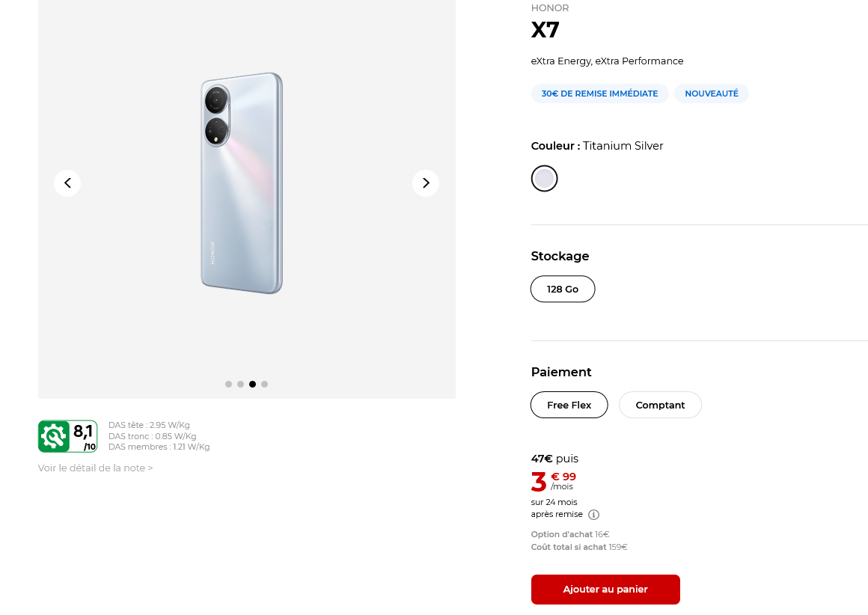Show the next product image
The width and height of the screenshot is (868, 615).
click(x=426, y=183)
